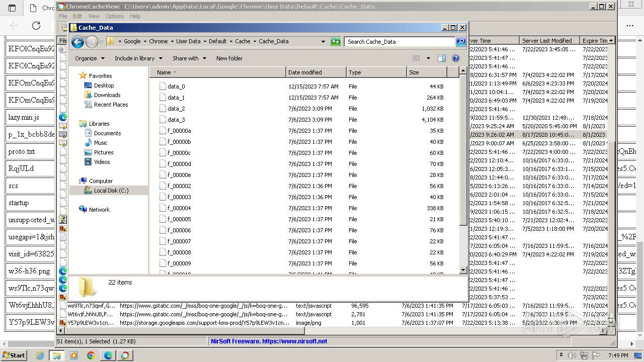Screen dimensions: 644x362
Task: Open Include in library dropdown
Action: (138, 58)
